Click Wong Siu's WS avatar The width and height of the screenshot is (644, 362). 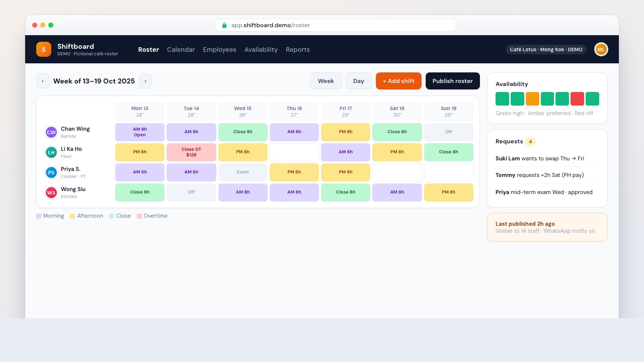coord(51,193)
